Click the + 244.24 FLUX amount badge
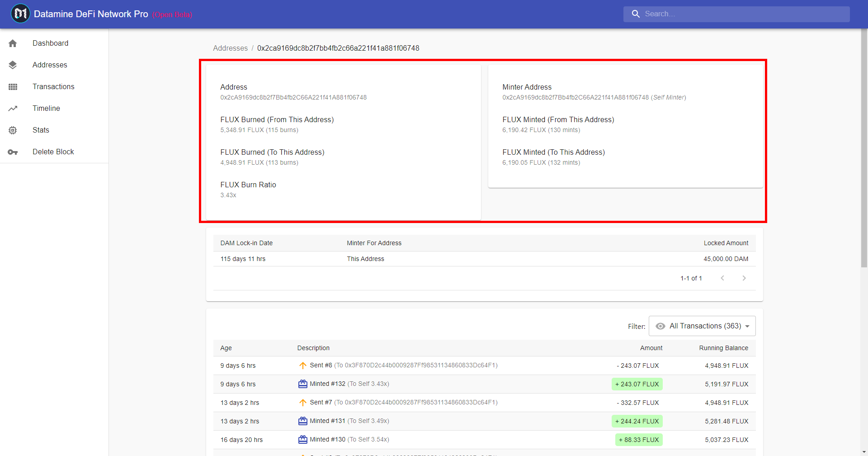Screen dimensions: 868x456 [x=637, y=421]
